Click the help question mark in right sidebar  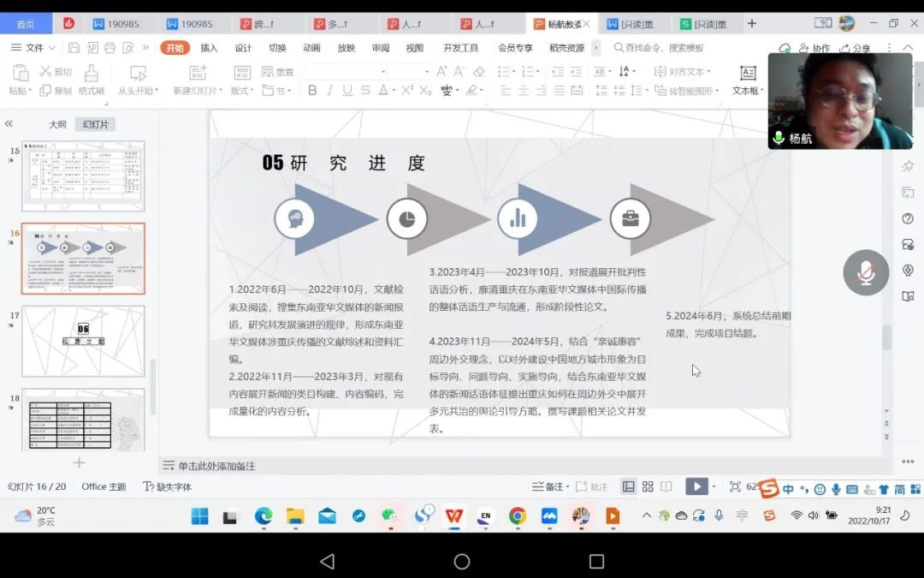click(908, 219)
